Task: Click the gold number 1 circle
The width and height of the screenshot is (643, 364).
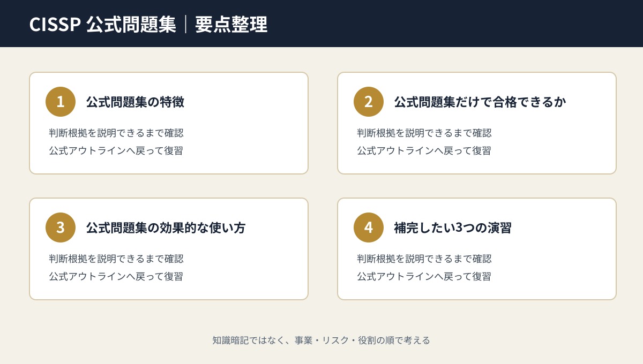Action: (x=61, y=102)
